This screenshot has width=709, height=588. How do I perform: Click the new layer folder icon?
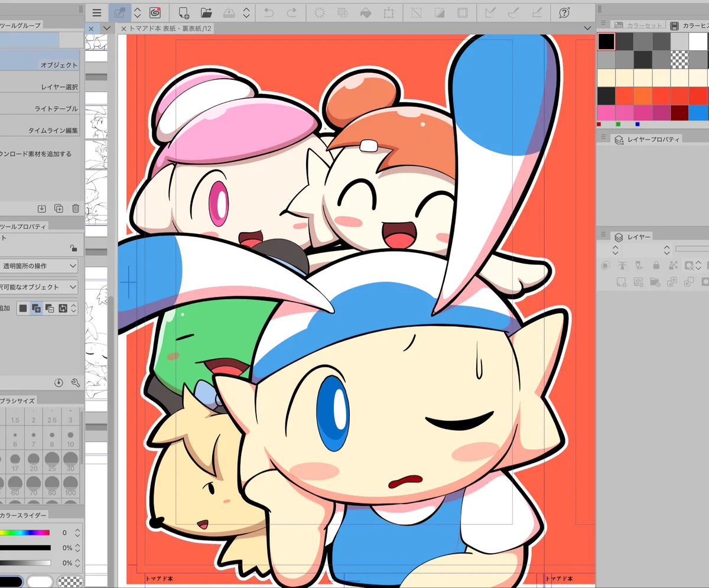[x=655, y=282]
